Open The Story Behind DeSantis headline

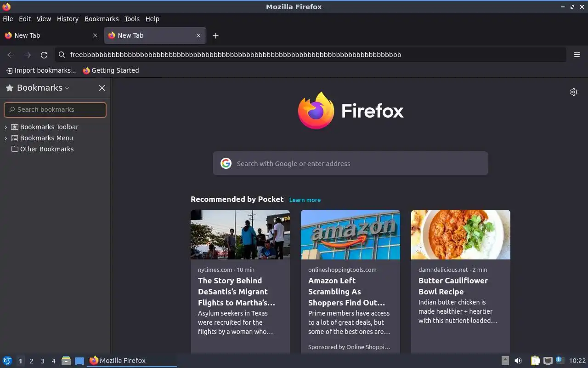tap(237, 292)
